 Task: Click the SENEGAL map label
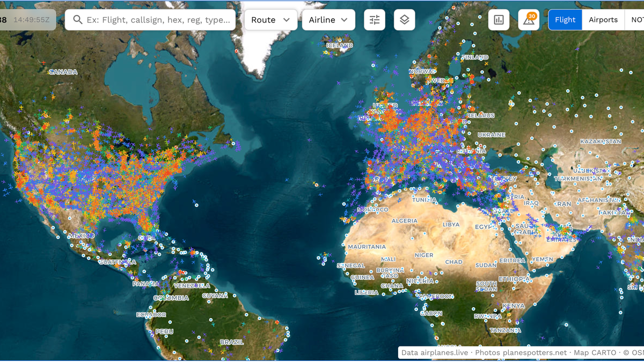351,265
